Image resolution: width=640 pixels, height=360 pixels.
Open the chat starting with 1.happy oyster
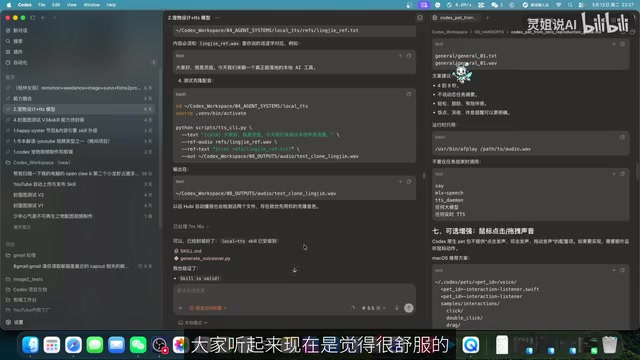coord(79,131)
